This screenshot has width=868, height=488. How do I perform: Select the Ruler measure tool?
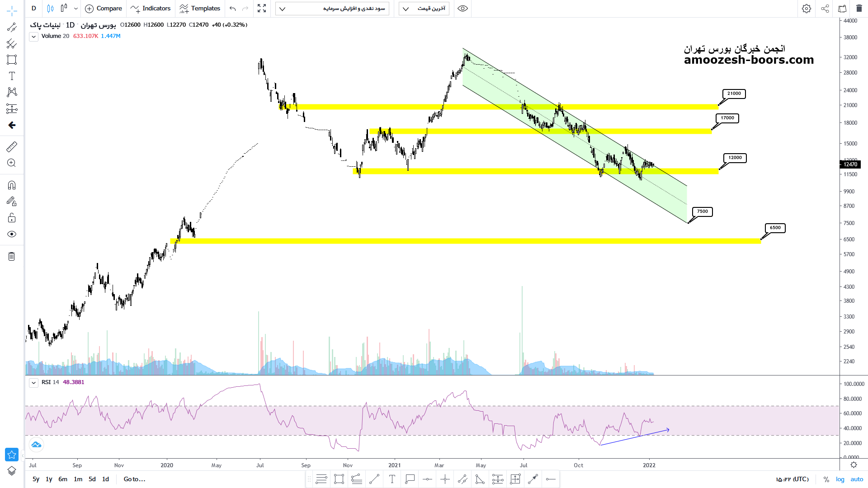coord(12,146)
